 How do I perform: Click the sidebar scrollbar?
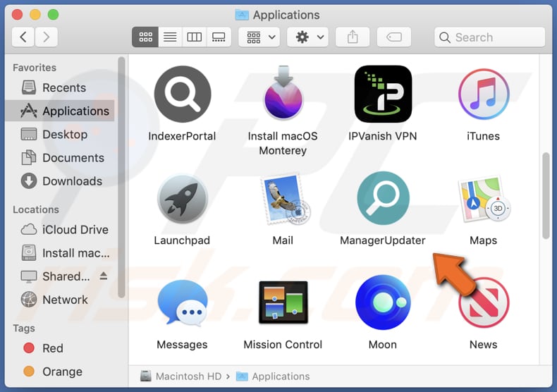click(x=121, y=177)
